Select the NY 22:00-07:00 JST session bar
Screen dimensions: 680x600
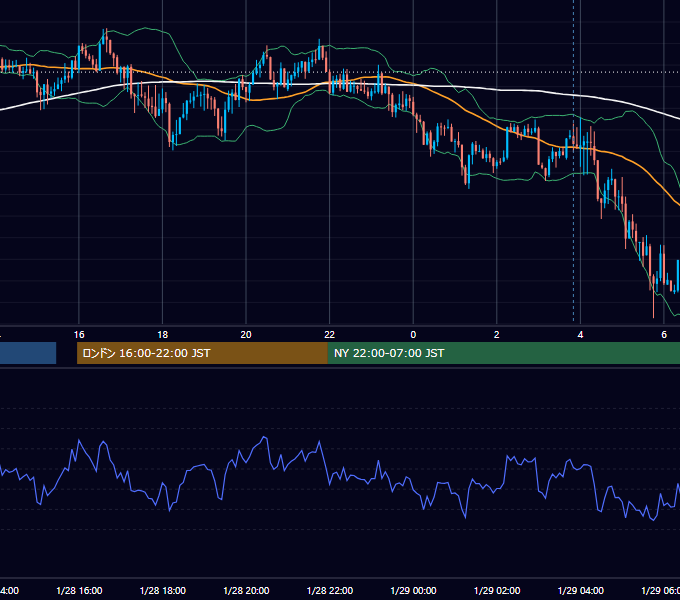tap(503, 353)
